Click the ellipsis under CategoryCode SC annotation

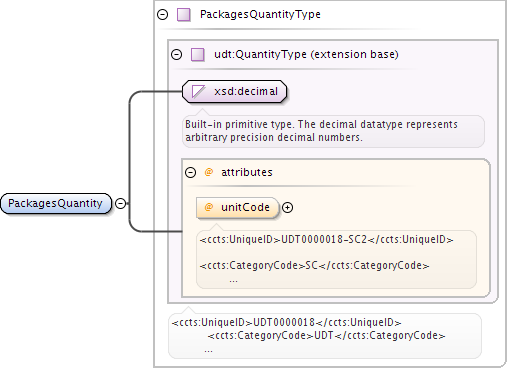click(233, 281)
